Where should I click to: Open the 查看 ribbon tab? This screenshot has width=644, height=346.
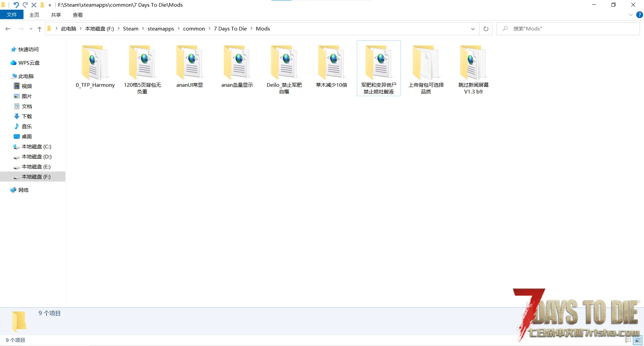point(78,15)
